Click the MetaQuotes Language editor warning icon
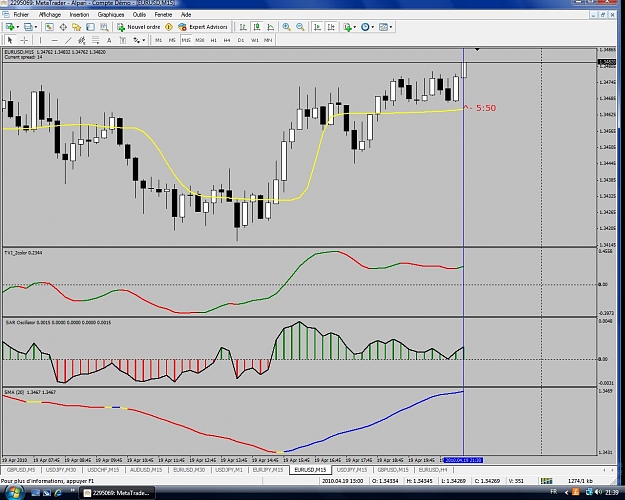 (x=169, y=27)
